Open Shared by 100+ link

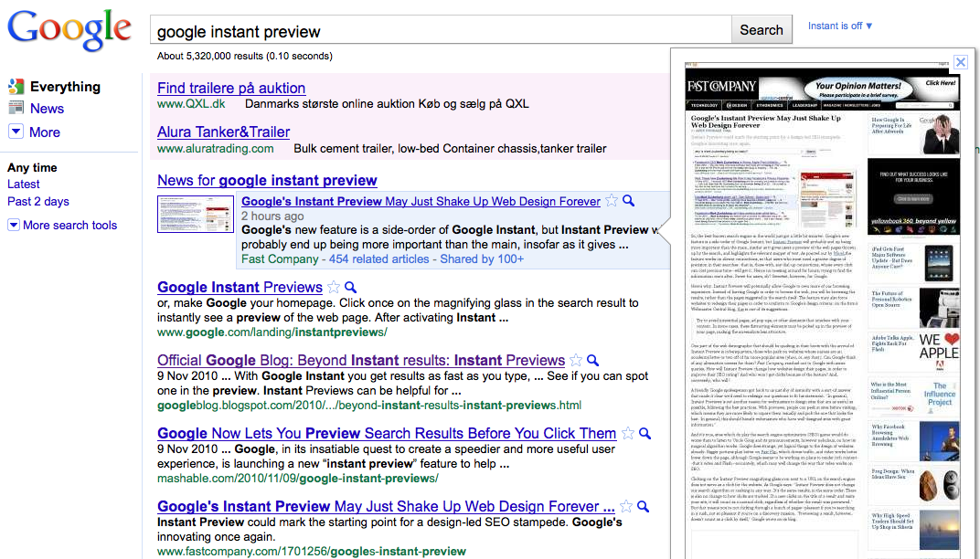coord(482,259)
